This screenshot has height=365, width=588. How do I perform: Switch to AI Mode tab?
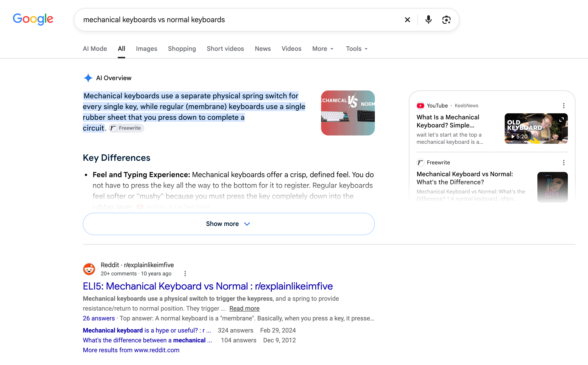pos(95,49)
